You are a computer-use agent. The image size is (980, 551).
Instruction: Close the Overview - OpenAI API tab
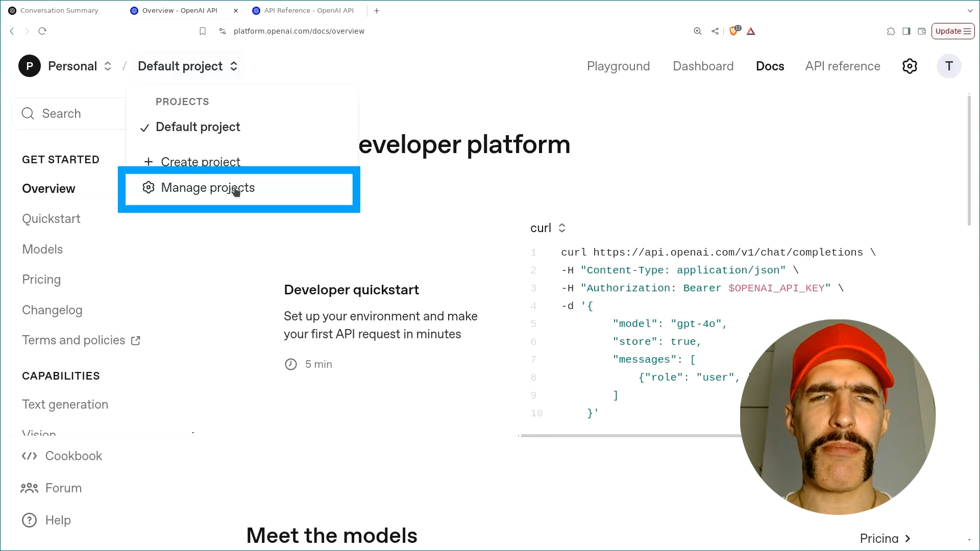[236, 11]
